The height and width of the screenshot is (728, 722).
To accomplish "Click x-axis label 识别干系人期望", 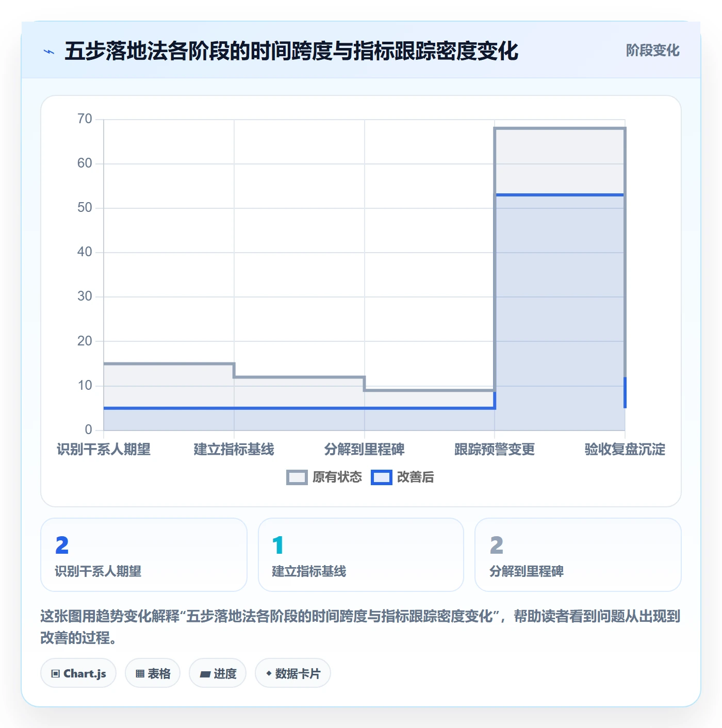I will pos(104,449).
